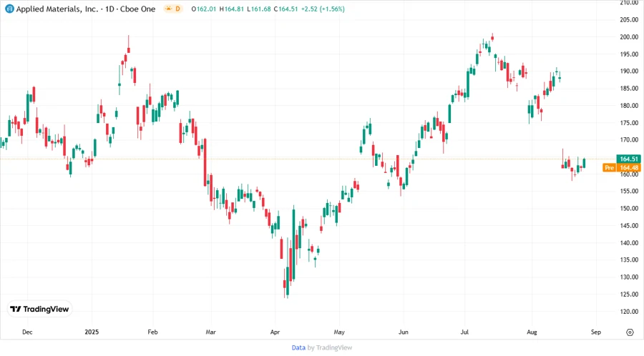Click the Mar label on time axis
644x356 pixels.
pos(210,332)
